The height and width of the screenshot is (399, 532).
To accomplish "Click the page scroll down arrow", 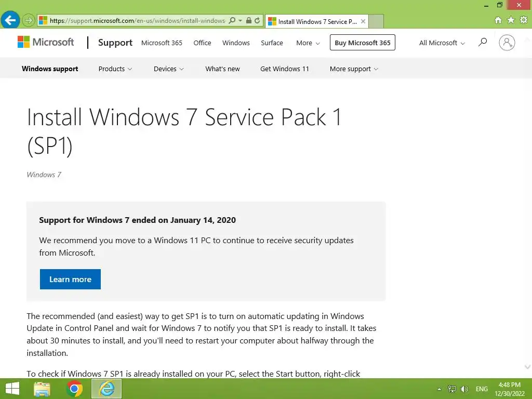I will 528,367.
